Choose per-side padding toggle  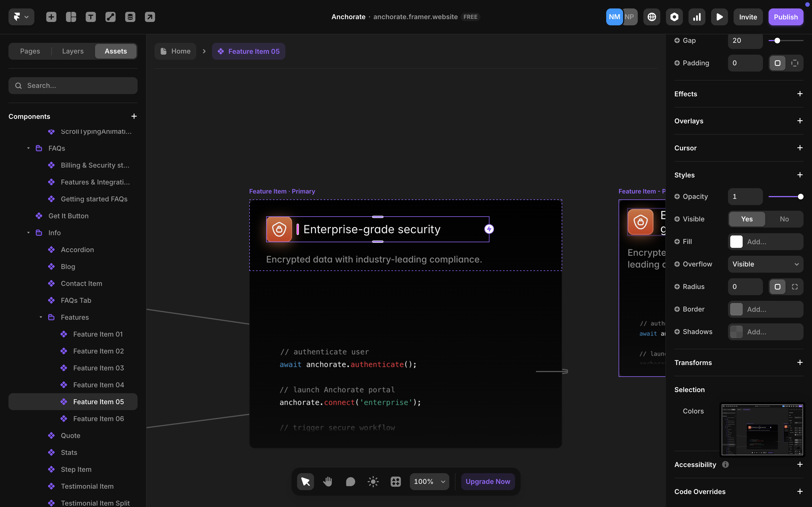pos(795,63)
